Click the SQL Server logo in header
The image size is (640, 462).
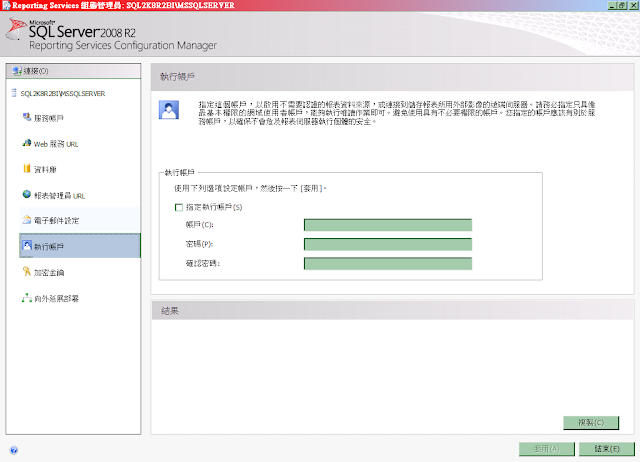tap(16, 28)
